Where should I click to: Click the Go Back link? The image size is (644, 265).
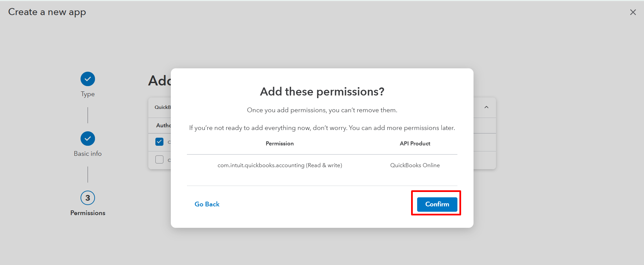(x=207, y=204)
